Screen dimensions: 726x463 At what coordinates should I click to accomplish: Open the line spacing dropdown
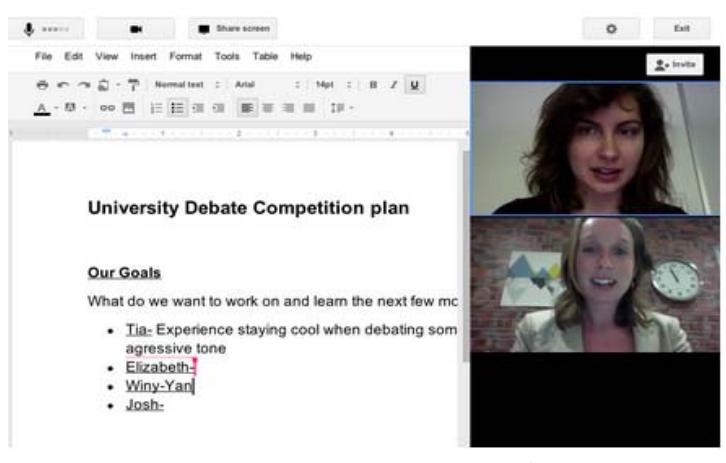(342, 108)
